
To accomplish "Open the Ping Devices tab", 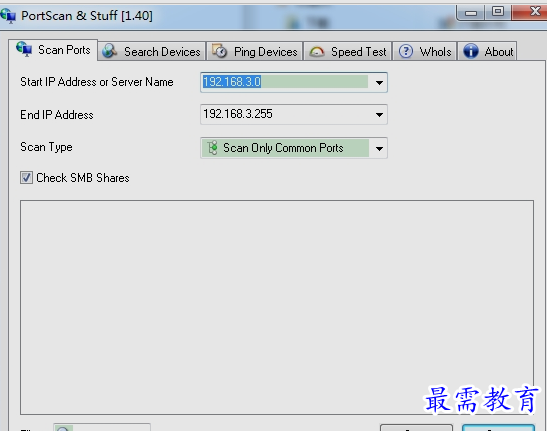I will click(x=255, y=52).
